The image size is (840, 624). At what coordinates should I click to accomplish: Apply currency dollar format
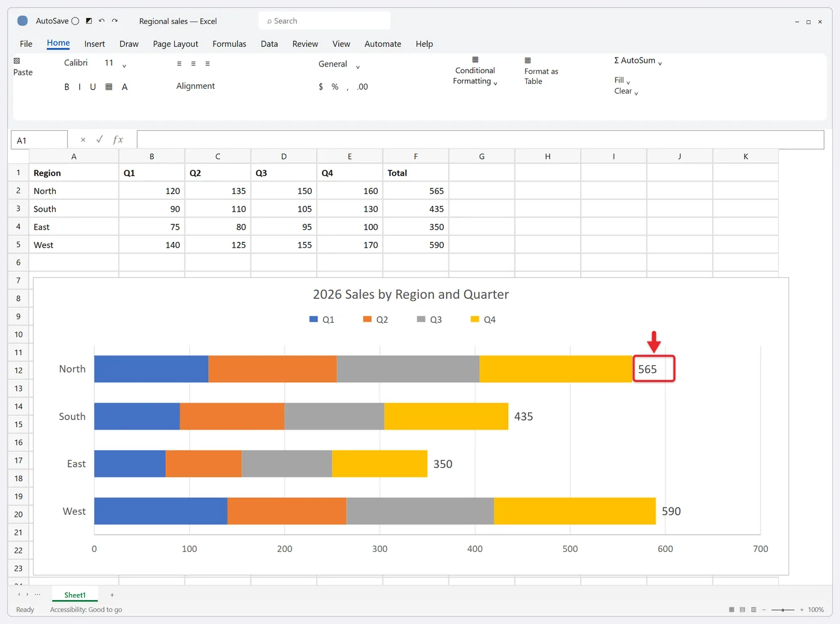pyautogui.click(x=321, y=87)
